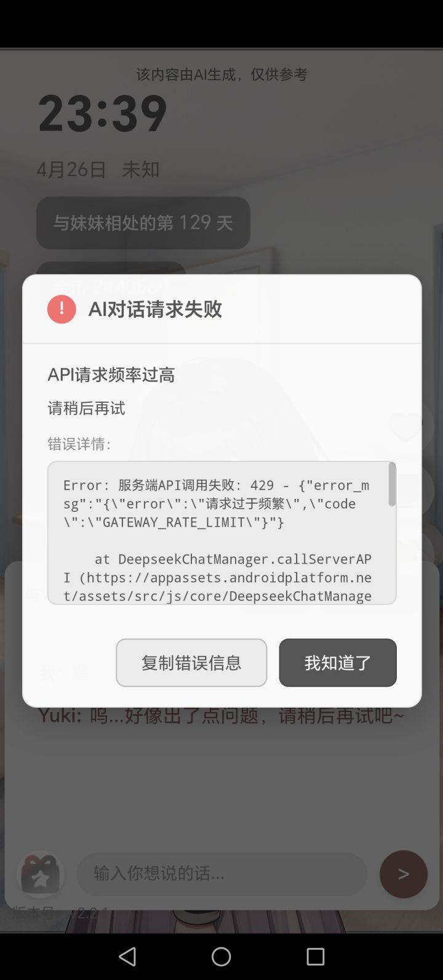This screenshot has width=443, height=980.
Task: Click the 请稍后再试 message text
Action: [86, 408]
